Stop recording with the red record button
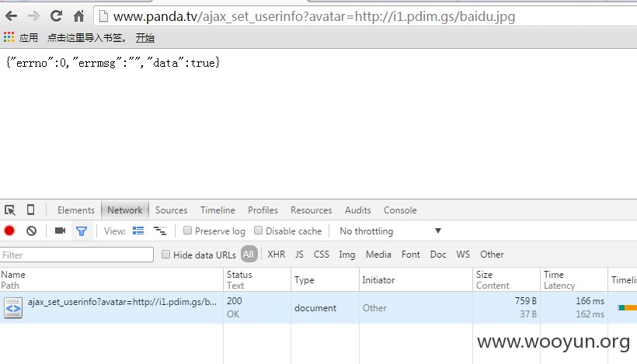The height and width of the screenshot is (364, 637). point(9,231)
